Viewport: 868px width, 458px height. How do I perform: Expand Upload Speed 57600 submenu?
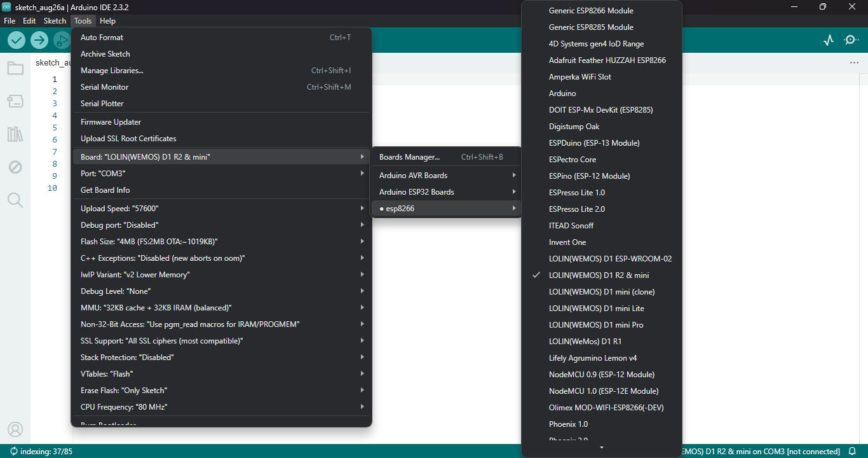221,209
